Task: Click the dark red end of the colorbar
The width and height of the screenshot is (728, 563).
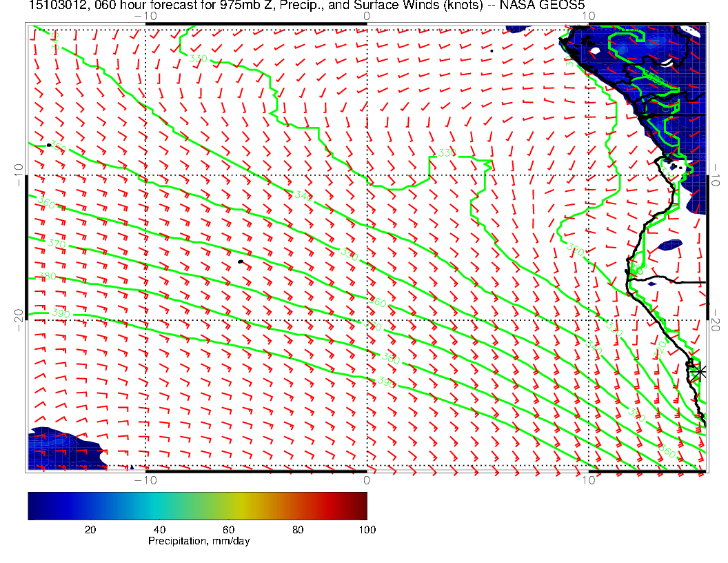Action: click(x=362, y=506)
